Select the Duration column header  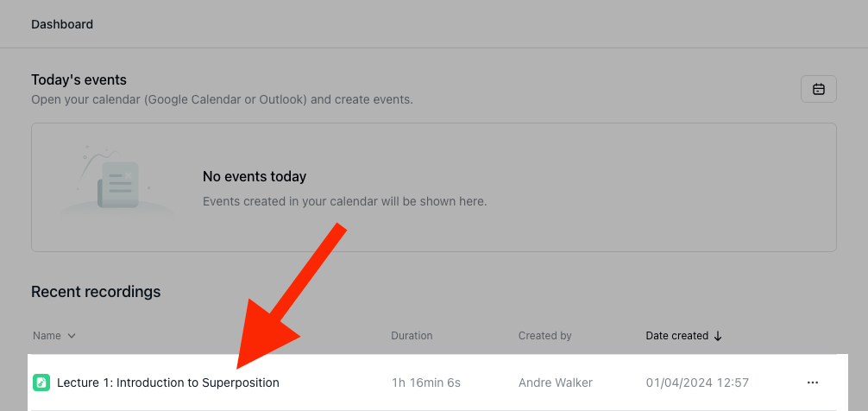(x=412, y=336)
